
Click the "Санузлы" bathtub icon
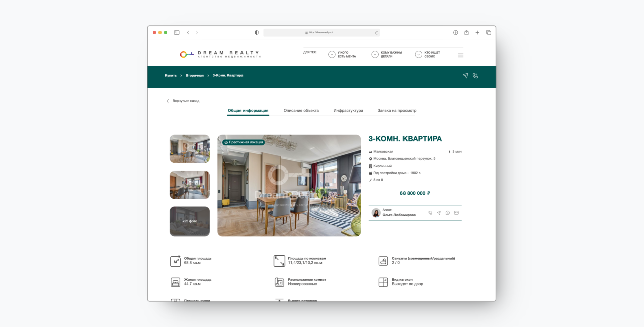coord(383,261)
